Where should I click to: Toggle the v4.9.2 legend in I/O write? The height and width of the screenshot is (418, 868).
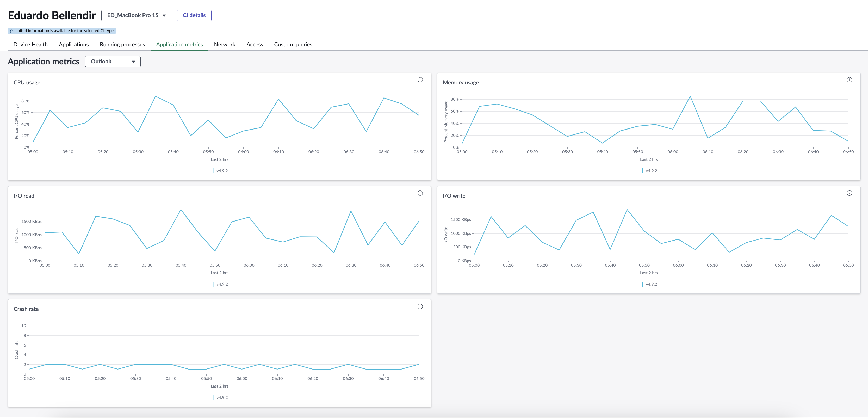pos(649,284)
